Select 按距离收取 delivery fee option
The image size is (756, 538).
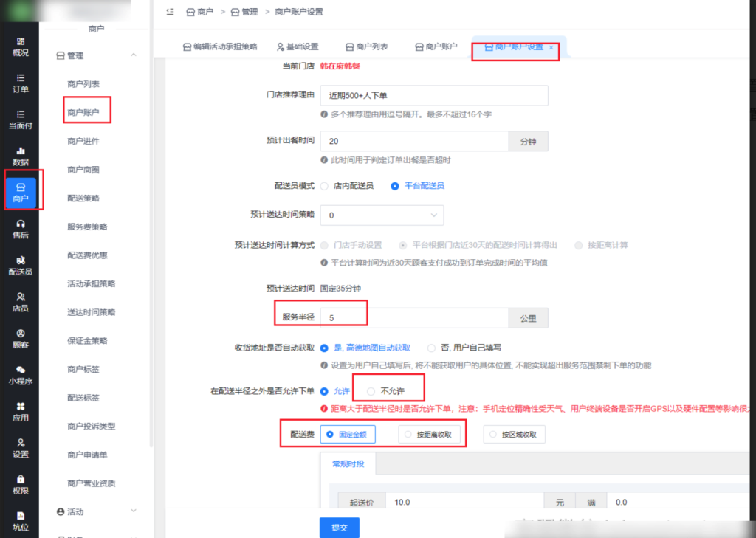[408, 435]
